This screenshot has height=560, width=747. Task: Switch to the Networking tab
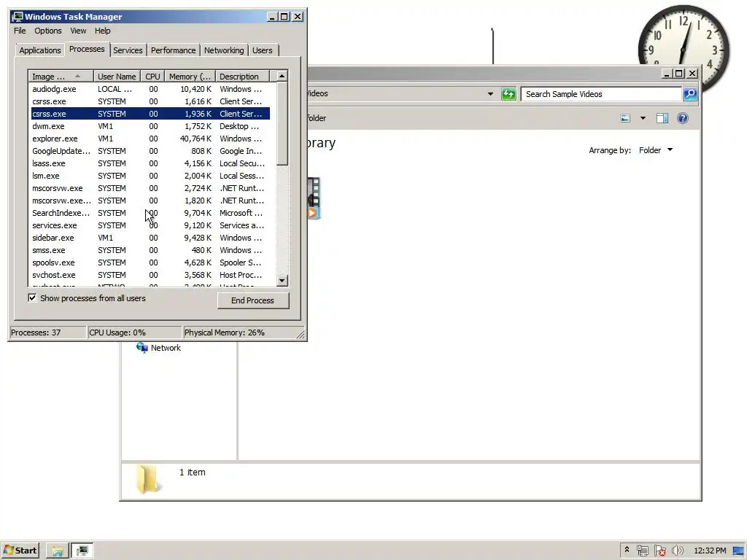click(x=224, y=50)
